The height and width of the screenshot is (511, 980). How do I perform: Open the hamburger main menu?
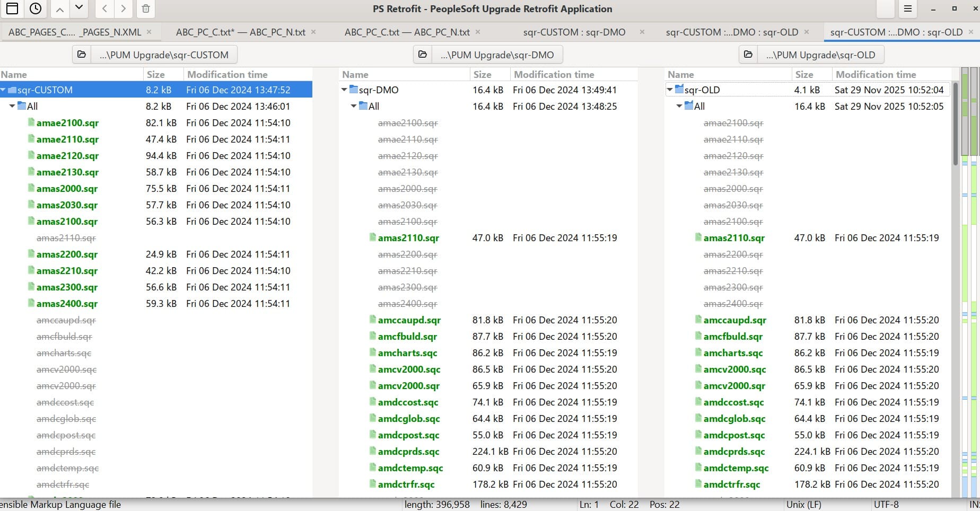click(908, 8)
